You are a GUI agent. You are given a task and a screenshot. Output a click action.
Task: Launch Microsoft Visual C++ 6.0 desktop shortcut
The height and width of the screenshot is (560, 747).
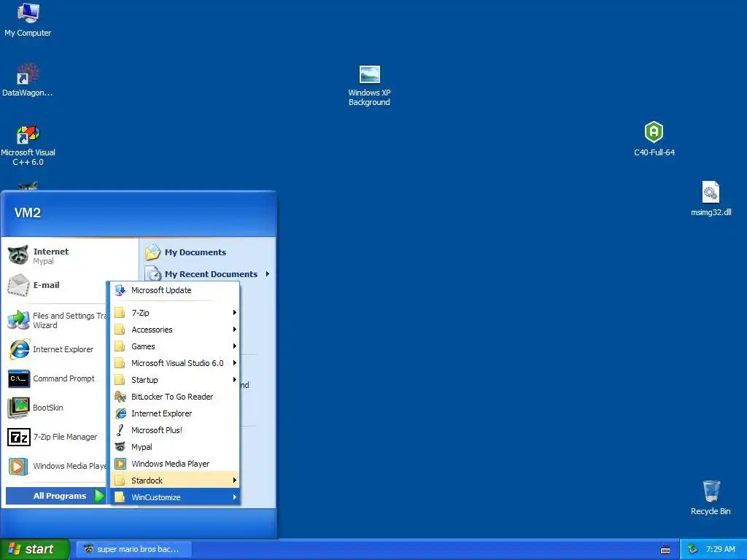(28, 145)
